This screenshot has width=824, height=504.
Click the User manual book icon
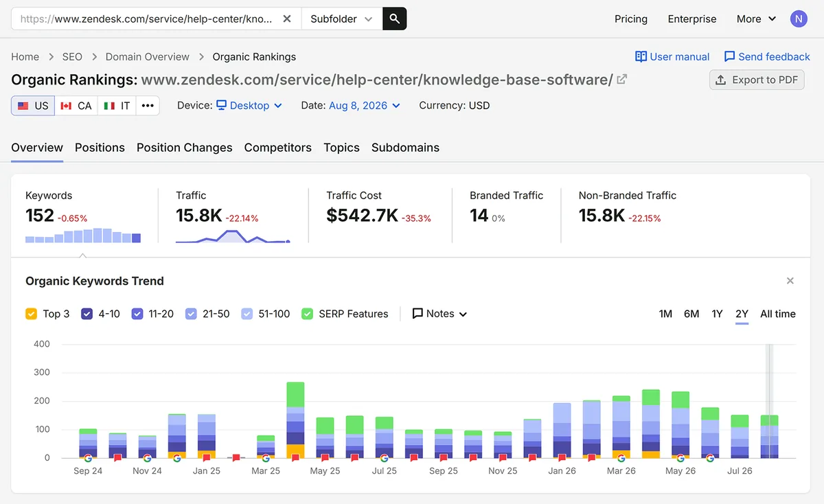click(641, 56)
